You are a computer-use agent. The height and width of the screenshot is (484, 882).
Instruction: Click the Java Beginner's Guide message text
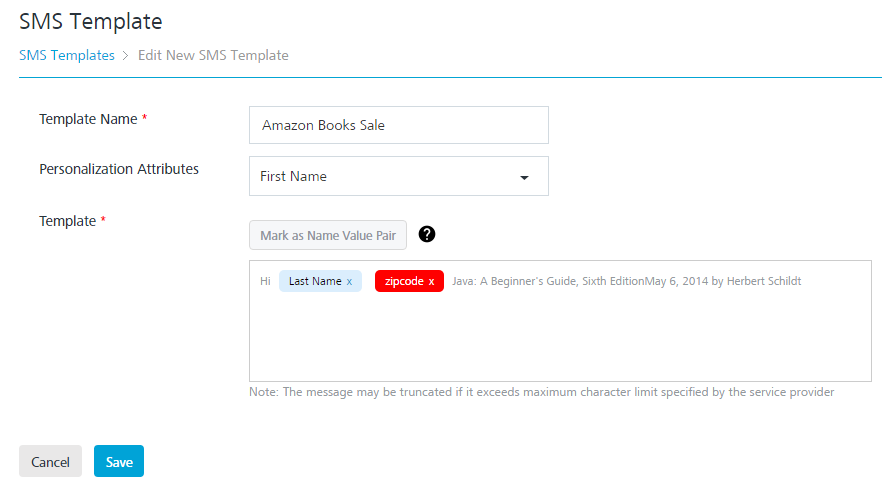[626, 282]
